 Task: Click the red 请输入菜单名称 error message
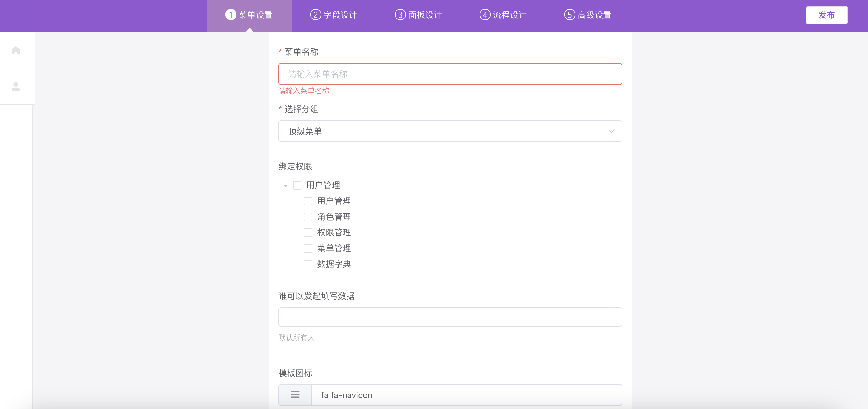click(x=304, y=91)
